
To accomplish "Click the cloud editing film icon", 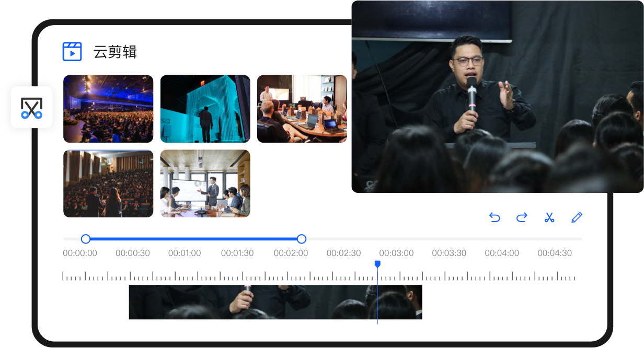I will pos(72,52).
